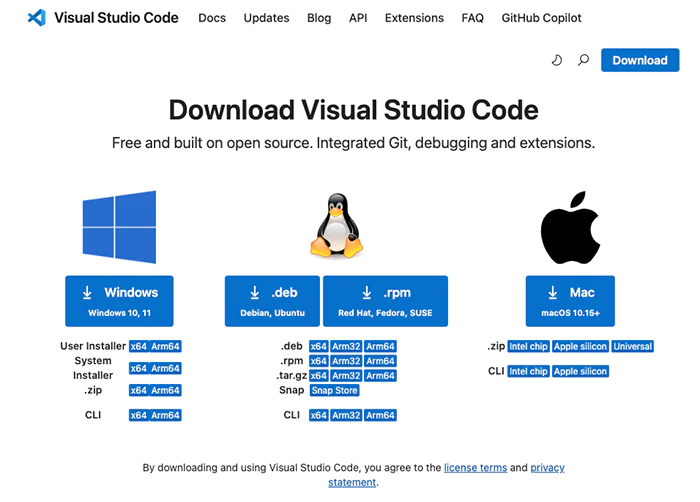700x502 pixels.
Task: Select Linux .tar.gz Arm32 download
Action: [346, 376]
